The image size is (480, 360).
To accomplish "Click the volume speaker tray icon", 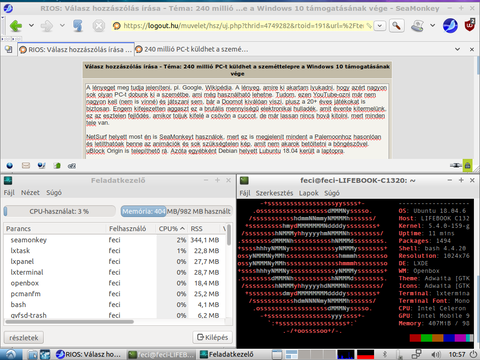I will coord(435,354).
